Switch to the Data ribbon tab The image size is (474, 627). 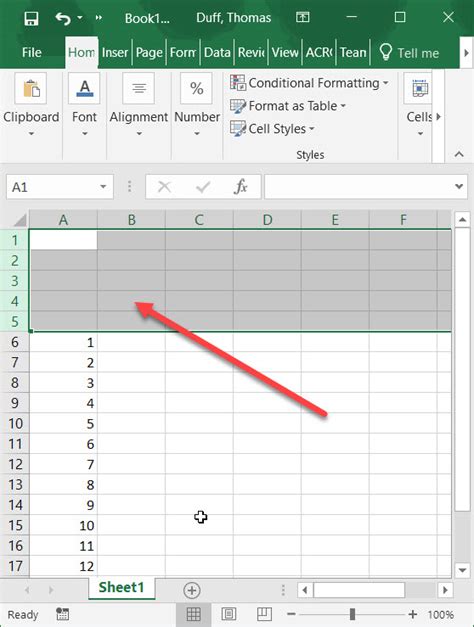[x=217, y=52]
